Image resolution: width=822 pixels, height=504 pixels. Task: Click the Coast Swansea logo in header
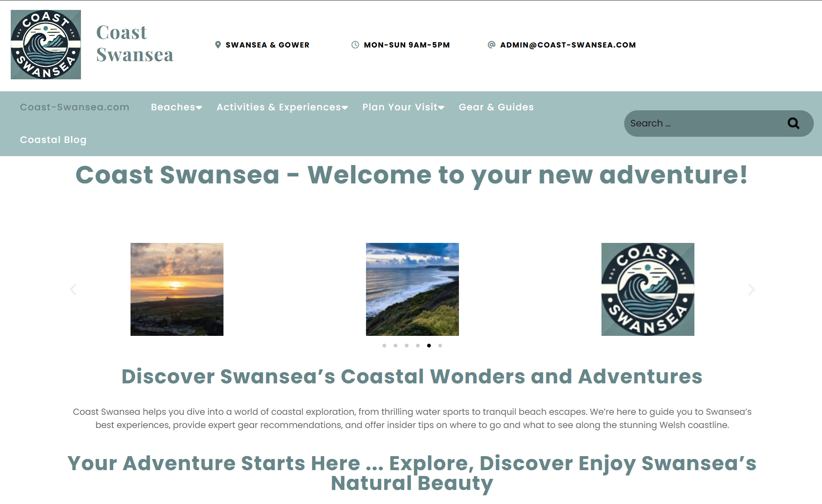coord(46,45)
